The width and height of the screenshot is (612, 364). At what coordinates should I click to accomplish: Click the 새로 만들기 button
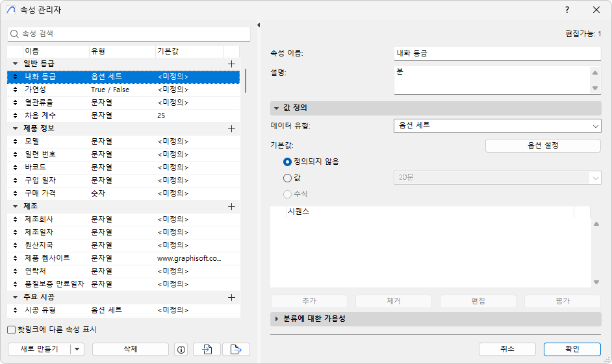click(x=39, y=349)
